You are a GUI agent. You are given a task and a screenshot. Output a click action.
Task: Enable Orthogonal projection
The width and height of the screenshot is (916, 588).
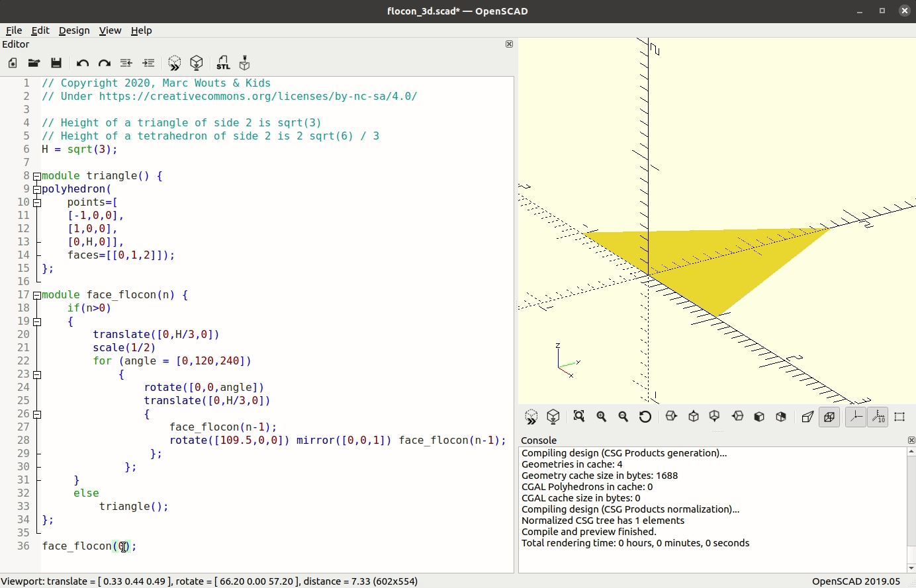pos(829,417)
